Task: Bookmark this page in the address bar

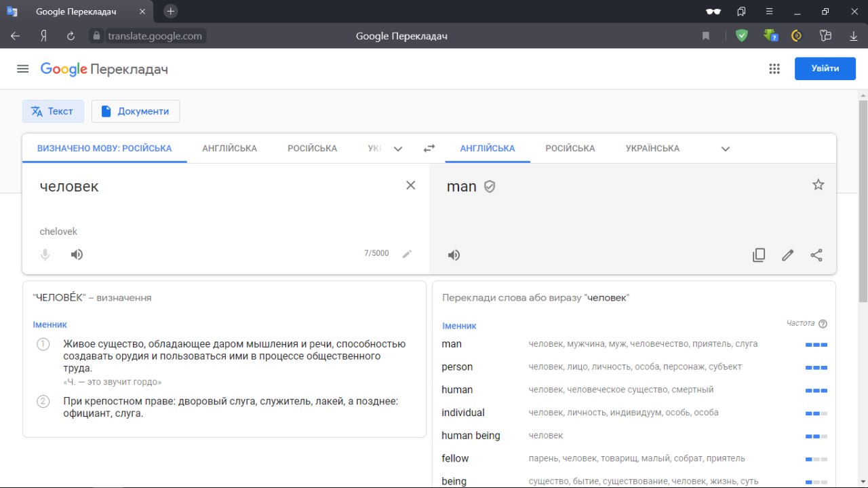Action: pyautogui.click(x=706, y=36)
